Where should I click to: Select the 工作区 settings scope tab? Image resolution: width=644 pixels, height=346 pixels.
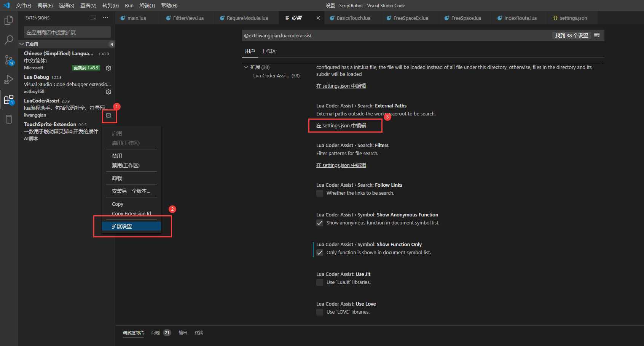[x=268, y=51]
